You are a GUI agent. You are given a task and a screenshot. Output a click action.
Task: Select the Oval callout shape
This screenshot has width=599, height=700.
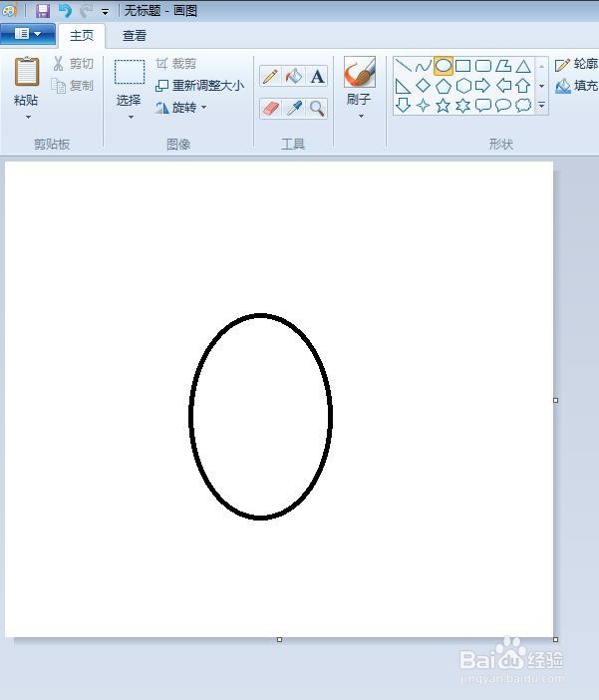tap(503, 106)
